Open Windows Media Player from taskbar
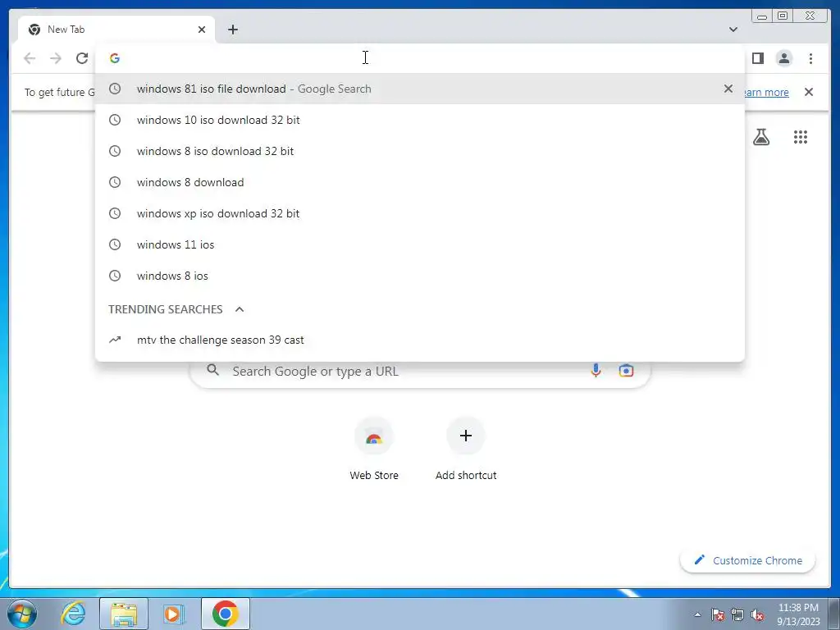The height and width of the screenshot is (630, 840). click(x=174, y=614)
